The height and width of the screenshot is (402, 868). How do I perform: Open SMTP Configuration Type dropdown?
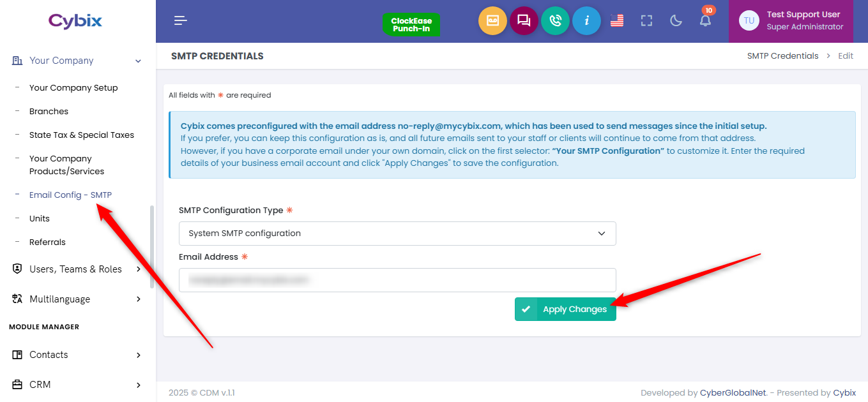pos(397,234)
